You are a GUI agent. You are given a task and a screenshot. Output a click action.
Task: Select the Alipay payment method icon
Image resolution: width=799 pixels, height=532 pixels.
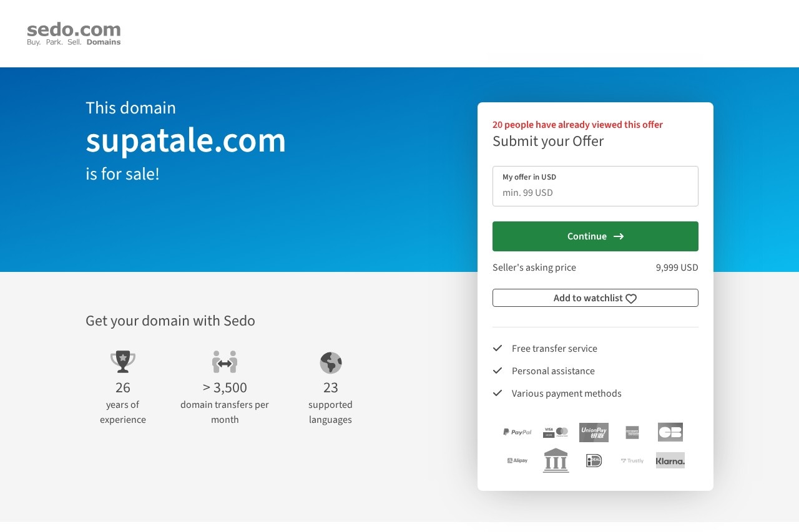[x=517, y=460]
